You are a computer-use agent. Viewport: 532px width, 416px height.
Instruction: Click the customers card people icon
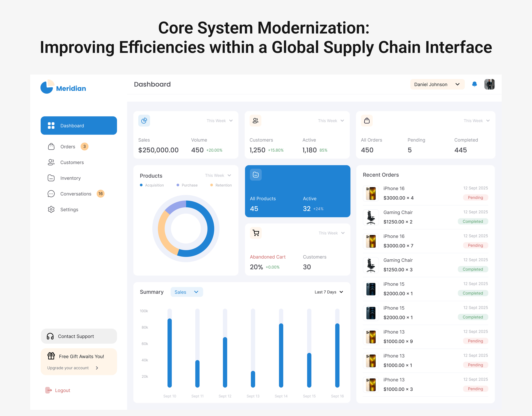tap(255, 121)
